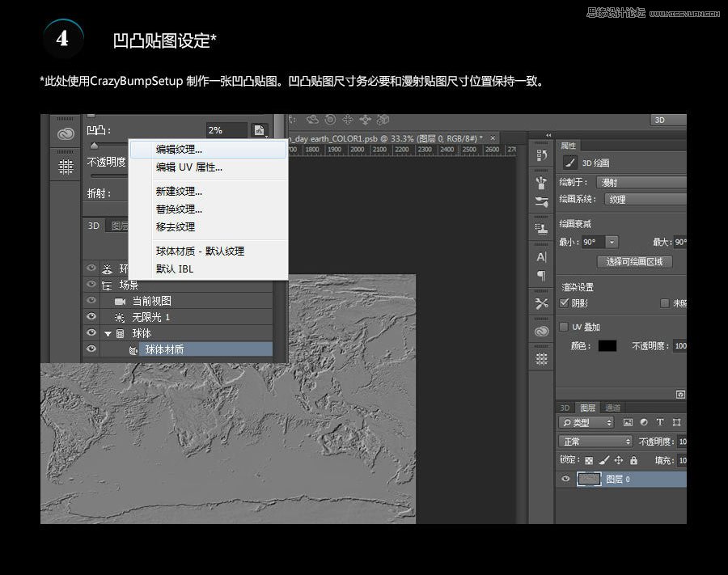Click the bump 凹凸 slider handle
Screen dimensions: 728x575
pos(95,146)
